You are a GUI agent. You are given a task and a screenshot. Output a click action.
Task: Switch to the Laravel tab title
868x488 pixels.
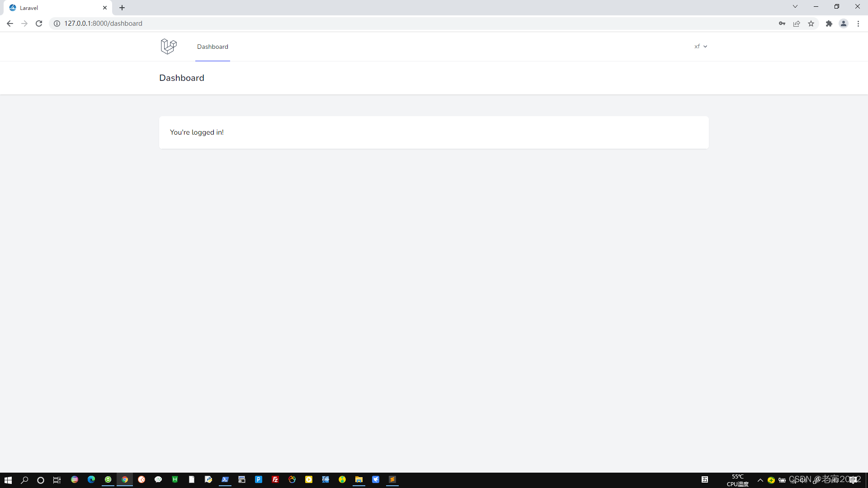click(x=29, y=8)
